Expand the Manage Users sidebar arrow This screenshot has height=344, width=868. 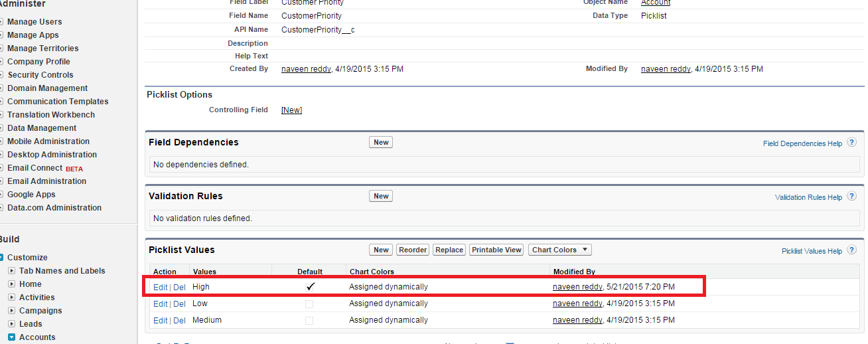coord(1,22)
